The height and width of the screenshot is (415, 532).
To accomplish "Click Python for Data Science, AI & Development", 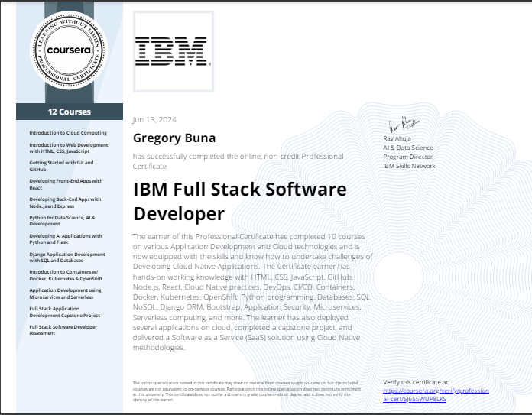I will click(x=64, y=221).
